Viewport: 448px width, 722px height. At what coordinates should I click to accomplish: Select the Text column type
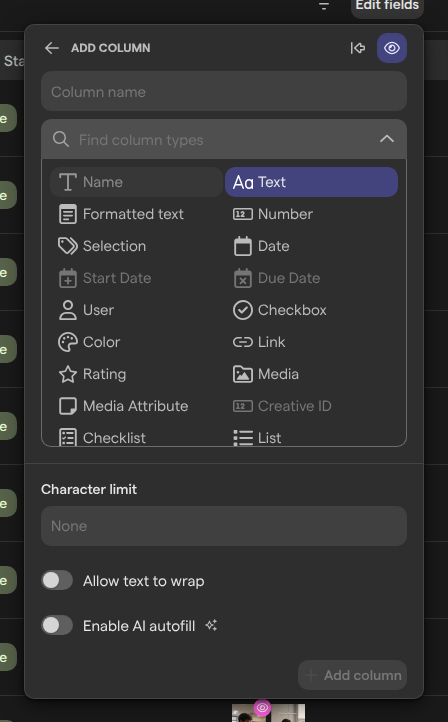click(x=311, y=182)
